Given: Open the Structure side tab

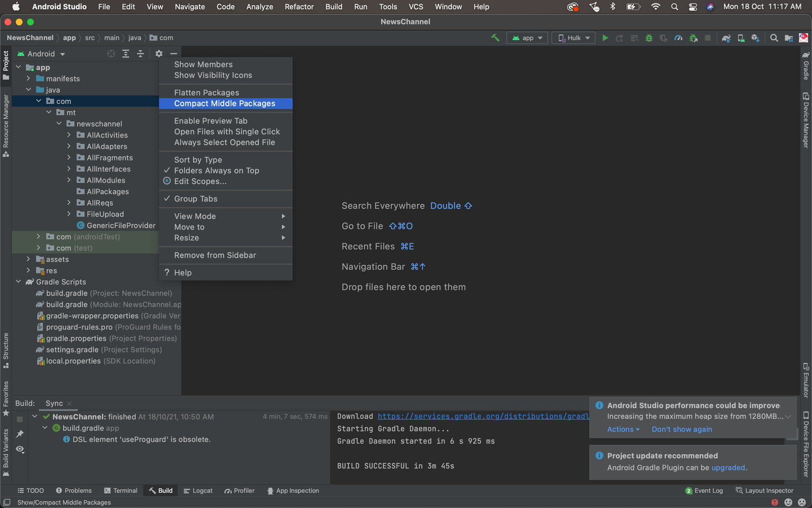Looking at the screenshot, I should tap(6, 351).
